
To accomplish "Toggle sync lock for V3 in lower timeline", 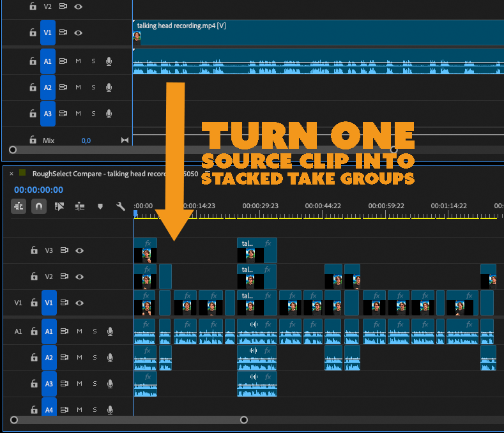I will 65,250.
